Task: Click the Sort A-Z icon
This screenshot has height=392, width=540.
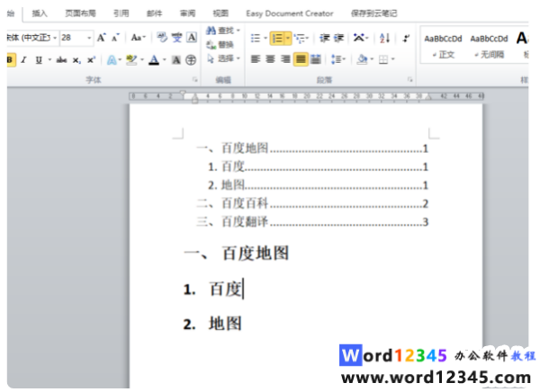Action: tap(384, 38)
